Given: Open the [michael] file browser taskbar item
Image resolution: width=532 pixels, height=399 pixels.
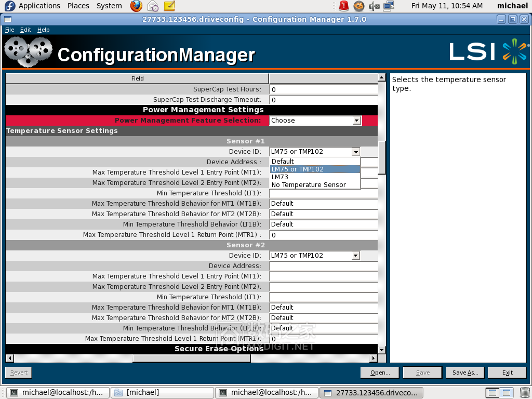Looking at the screenshot, I should [x=163, y=393].
